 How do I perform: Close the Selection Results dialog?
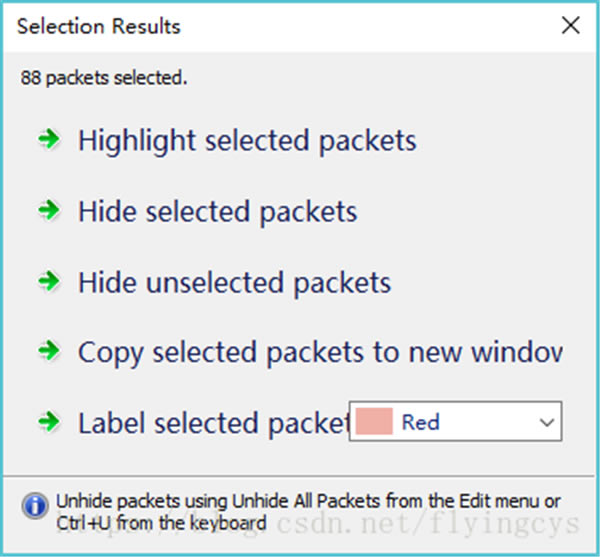(571, 26)
